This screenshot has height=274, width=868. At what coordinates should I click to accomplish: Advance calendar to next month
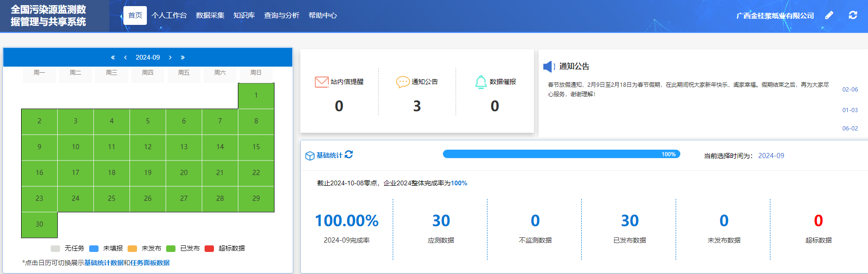point(170,57)
